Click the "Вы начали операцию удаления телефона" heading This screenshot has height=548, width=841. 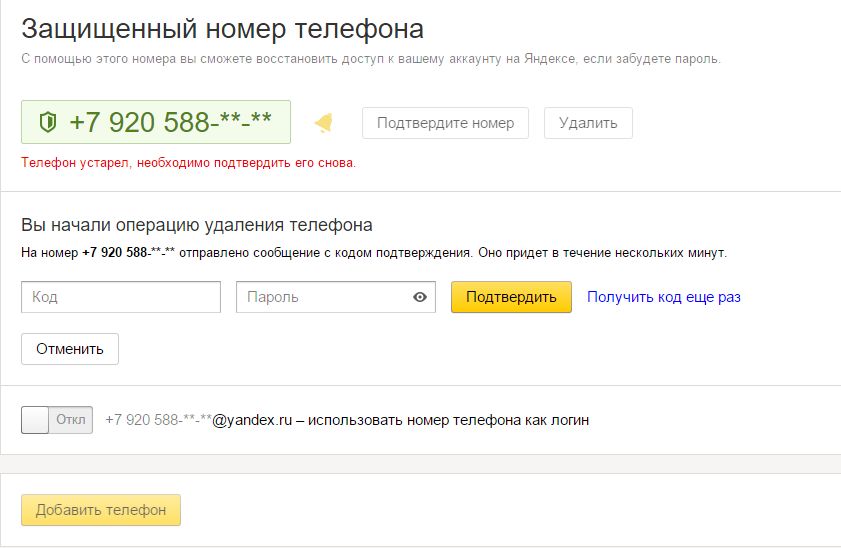(197, 225)
